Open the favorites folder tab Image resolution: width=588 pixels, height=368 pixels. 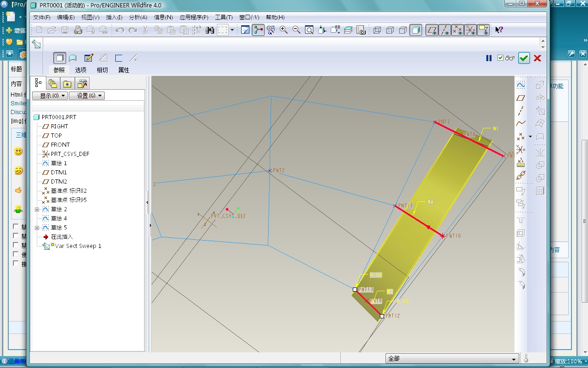point(68,83)
